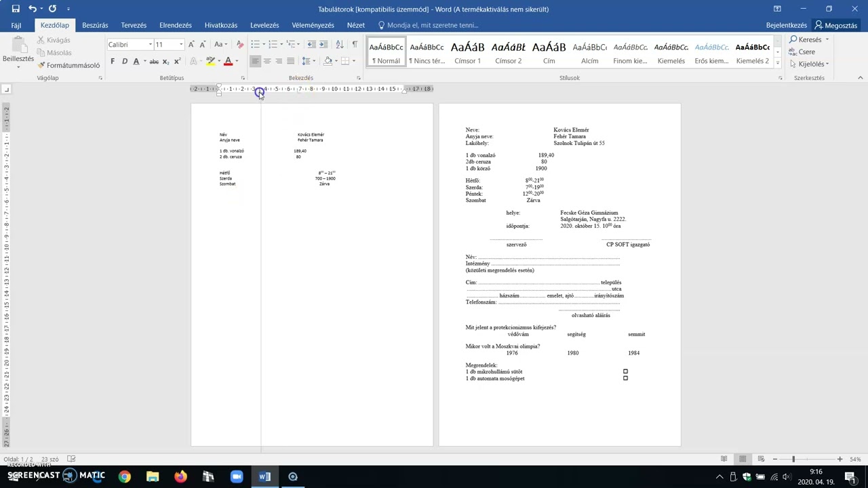Image resolution: width=868 pixels, height=488 pixels.
Task: Open the Megosztás share button
Action: pos(836,25)
